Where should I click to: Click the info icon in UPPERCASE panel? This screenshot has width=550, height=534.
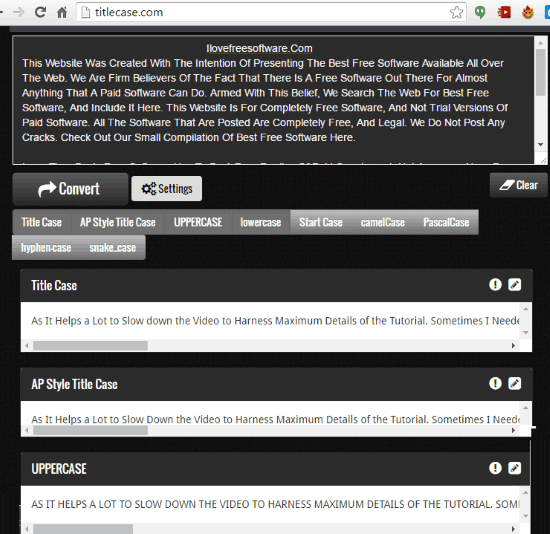[x=495, y=468]
